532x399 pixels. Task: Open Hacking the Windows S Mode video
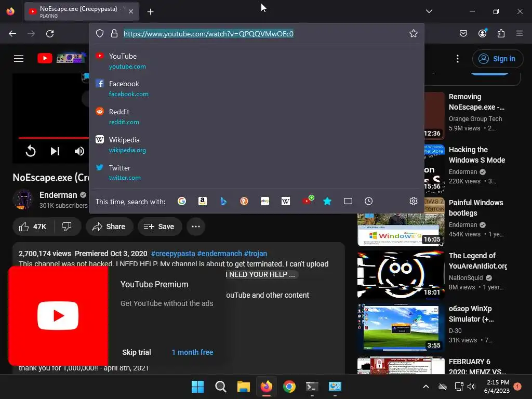tap(477, 155)
